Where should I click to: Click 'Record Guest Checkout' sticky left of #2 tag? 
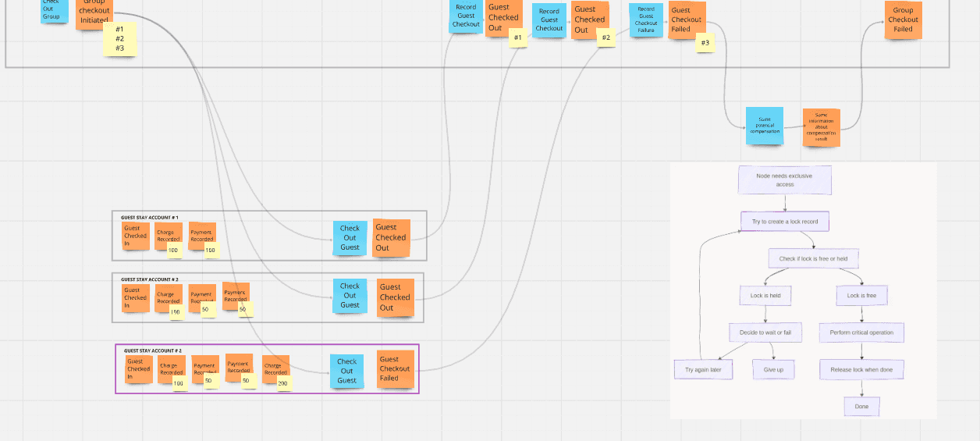pos(549,20)
